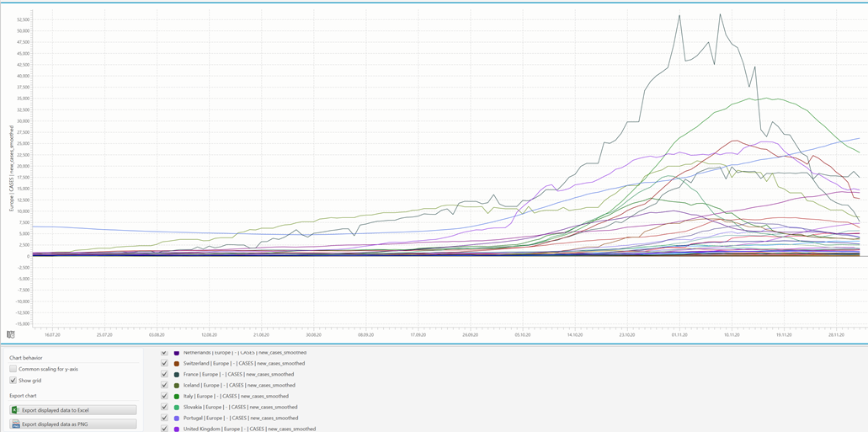Untick the Slovakia series checkbox

[x=164, y=407]
